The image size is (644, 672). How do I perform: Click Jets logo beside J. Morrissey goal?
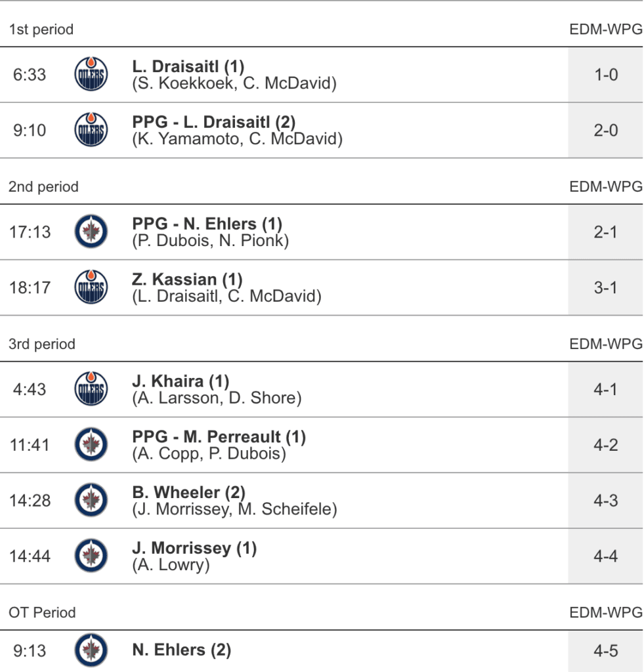coord(91,556)
